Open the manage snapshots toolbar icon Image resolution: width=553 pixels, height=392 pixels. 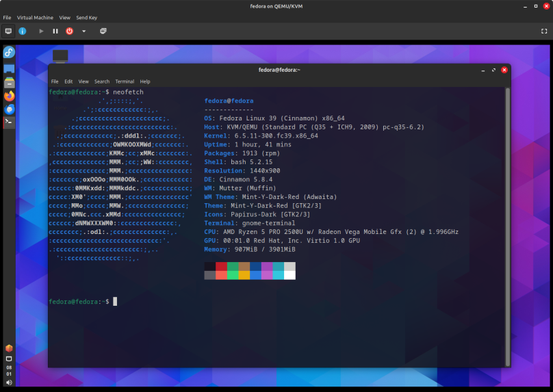point(103,31)
